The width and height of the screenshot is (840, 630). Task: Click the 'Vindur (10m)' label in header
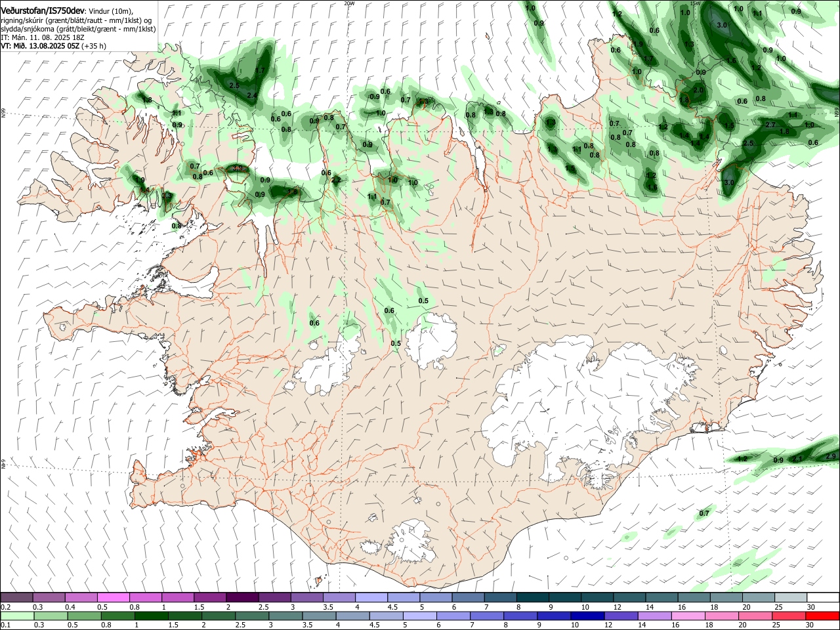pos(111,11)
